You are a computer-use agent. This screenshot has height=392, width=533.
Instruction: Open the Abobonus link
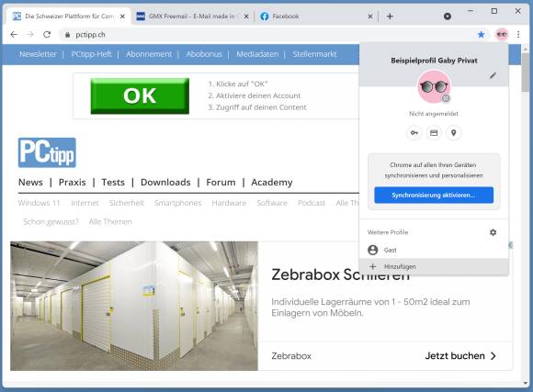pyautogui.click(x=204, y=54)
